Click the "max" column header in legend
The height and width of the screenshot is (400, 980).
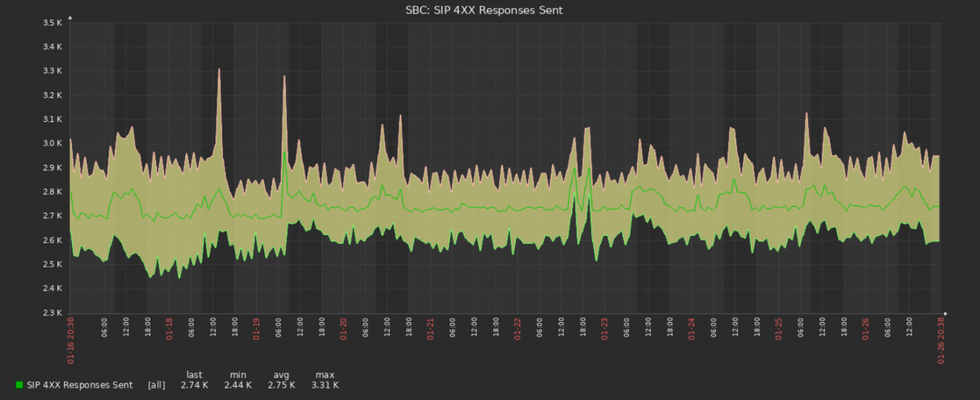click(325, 375)
